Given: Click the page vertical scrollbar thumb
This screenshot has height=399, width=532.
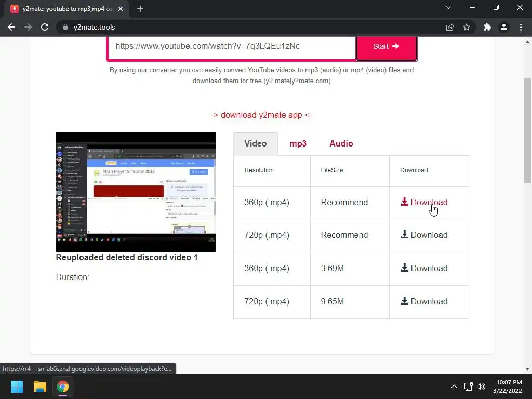Looking at the screenshot, I should pos(527,130).
